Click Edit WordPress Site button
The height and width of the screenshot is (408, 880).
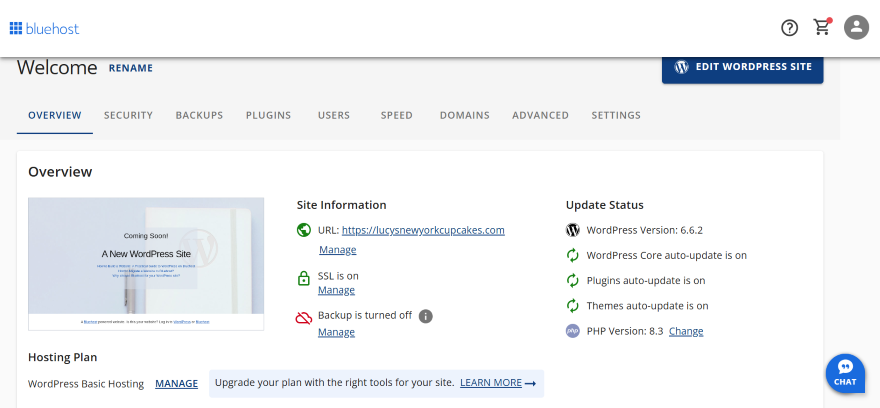coord(742,68)
